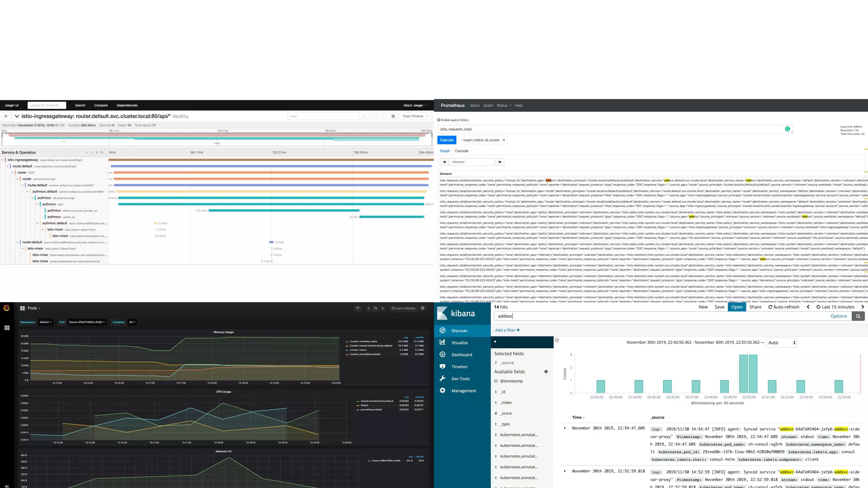
Task: Collapse the istio-ingressgateway span row
Action: coord(3,160)
